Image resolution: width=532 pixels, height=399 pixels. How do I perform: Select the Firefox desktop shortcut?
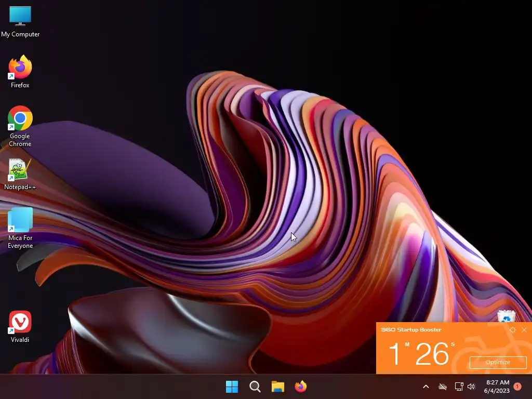[20, 72]
